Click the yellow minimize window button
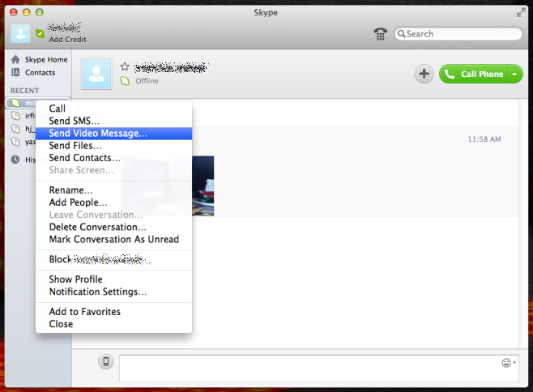This screenshot has width=533, height=392. tap(27, 13)
